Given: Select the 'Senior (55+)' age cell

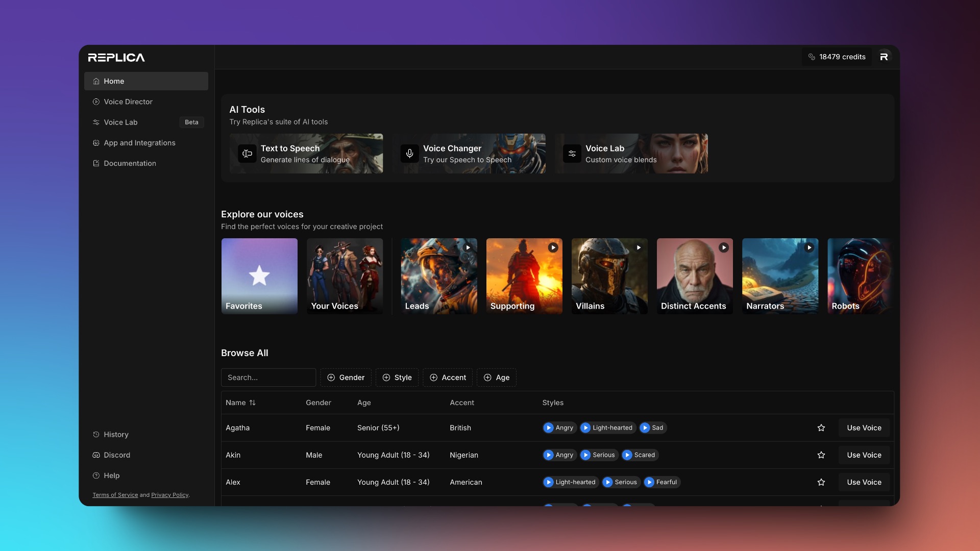Looking at the screenshot, I should click(378, 428).
